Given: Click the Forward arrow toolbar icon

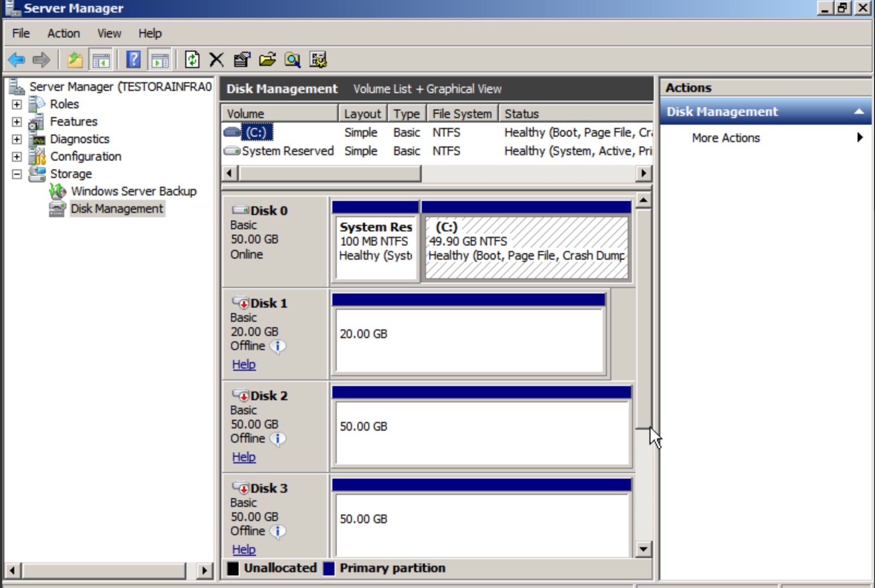Looking at the screenshot, I should (x=41, y=59).
